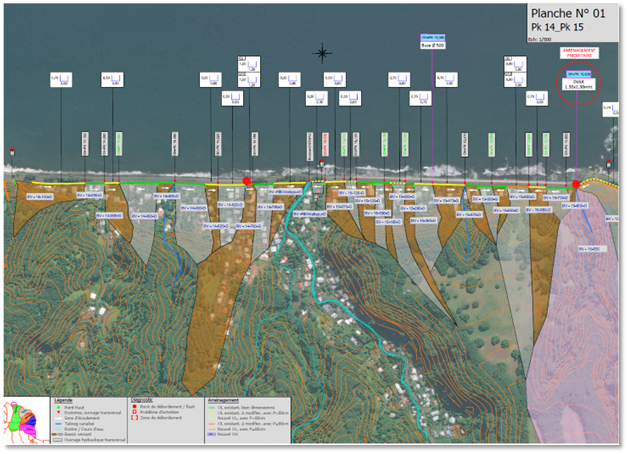Click the Éch: 1/500 scale text
The height and width of the screenshot is (454, 628).
tap(539, 39)
